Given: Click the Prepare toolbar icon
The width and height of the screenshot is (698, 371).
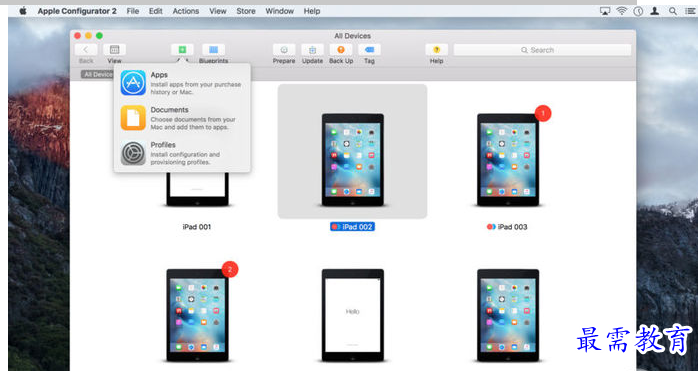Looking at the screenshot, I should pos(284,49).
